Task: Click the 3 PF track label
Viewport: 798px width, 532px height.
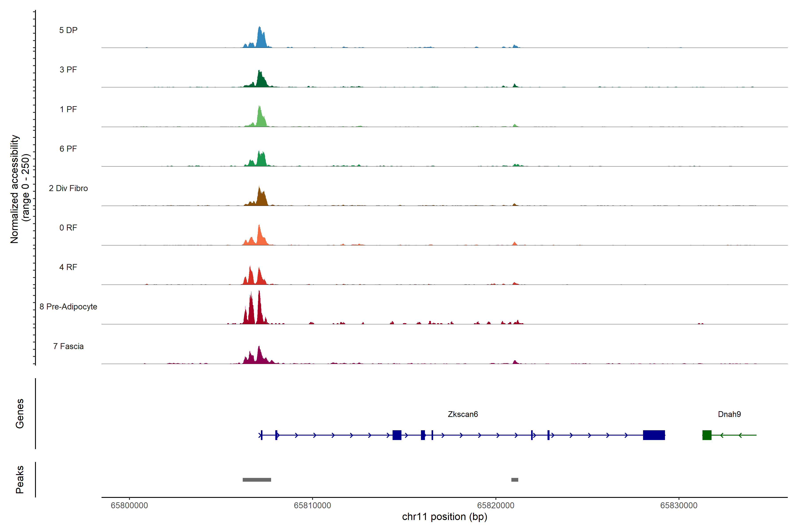Action: (x=68, y=70)
